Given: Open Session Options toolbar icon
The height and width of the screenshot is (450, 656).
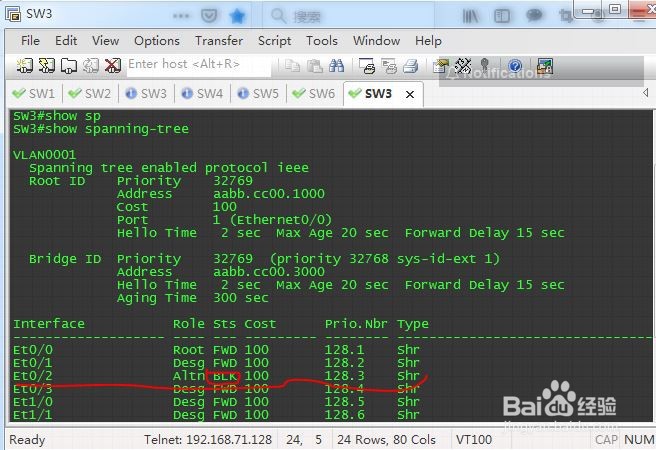Looking at the screenshot, I should (x=441, y=66).
